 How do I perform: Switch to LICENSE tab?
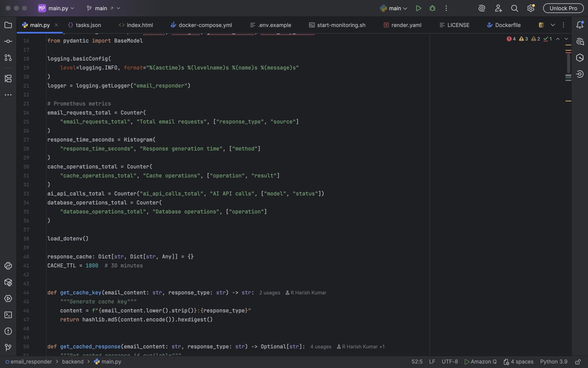454,25
